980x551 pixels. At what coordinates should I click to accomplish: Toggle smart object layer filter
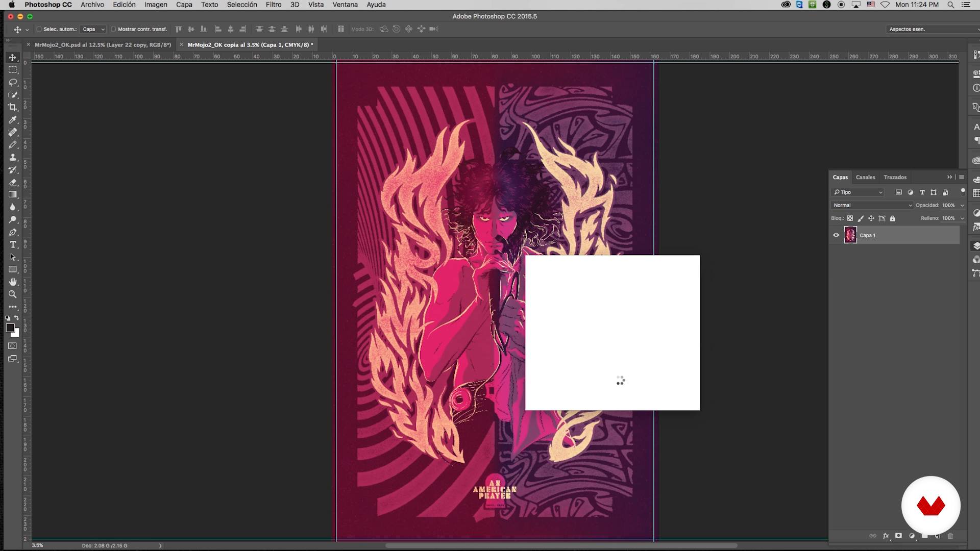945,192
